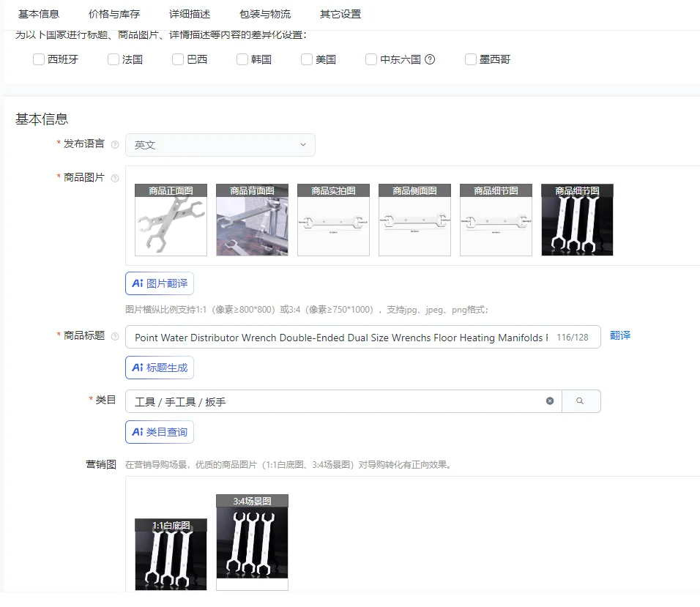
Task: Click the magnifier search icon in the category field
Action: [581, 401]
